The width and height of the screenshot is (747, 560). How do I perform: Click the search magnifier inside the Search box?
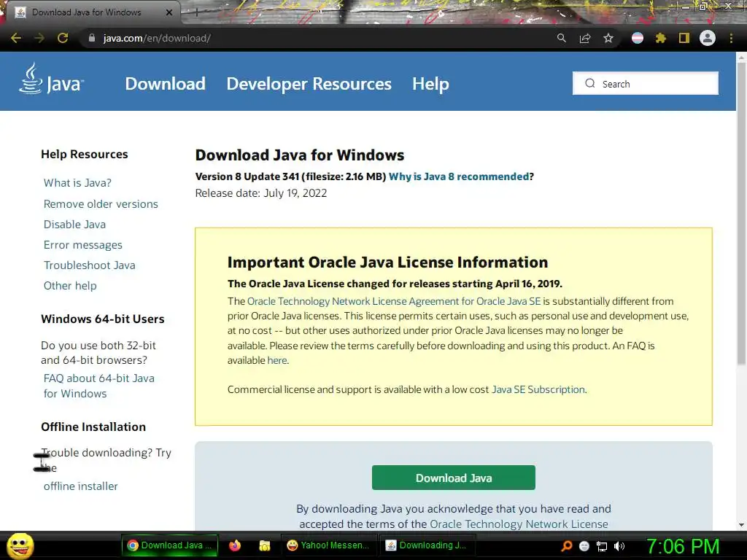click(x=589, y=83)
